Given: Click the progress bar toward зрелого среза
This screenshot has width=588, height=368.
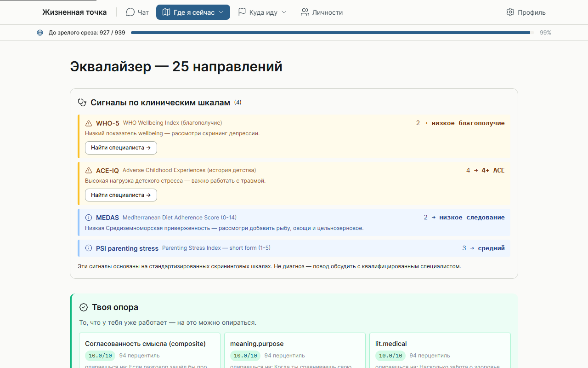Looking at the screenshot, I should tap(333, 33).
